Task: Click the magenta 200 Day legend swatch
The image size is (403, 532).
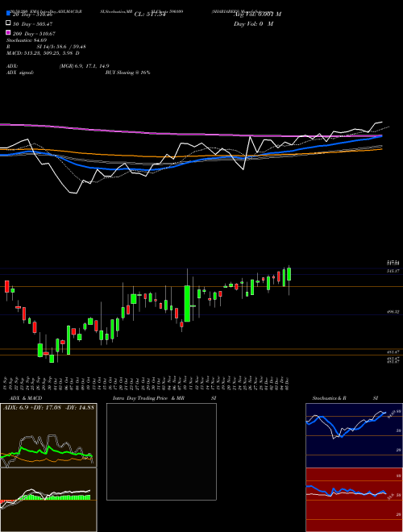Action: (x=9, y=32)
